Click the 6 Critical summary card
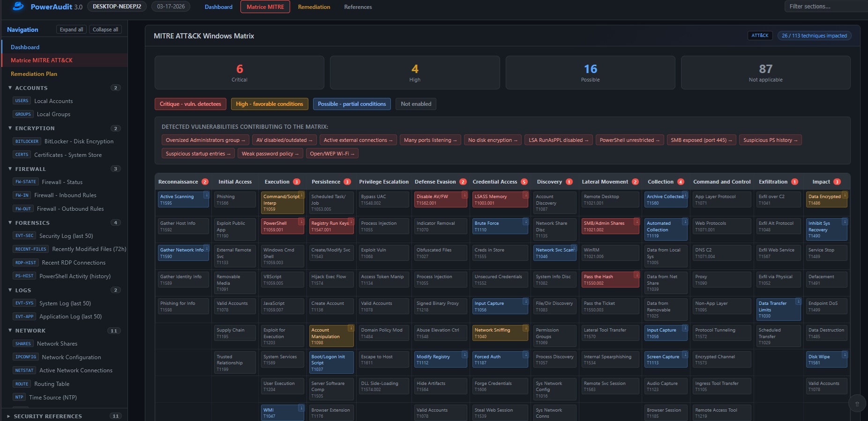The width and height of the screenshot is (868, 421). [239, 73]
